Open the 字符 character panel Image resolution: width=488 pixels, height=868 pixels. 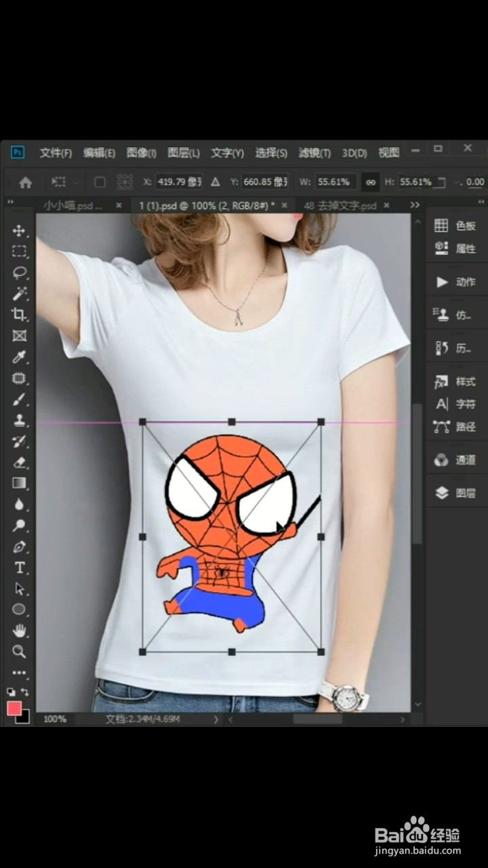click(455, 404)
